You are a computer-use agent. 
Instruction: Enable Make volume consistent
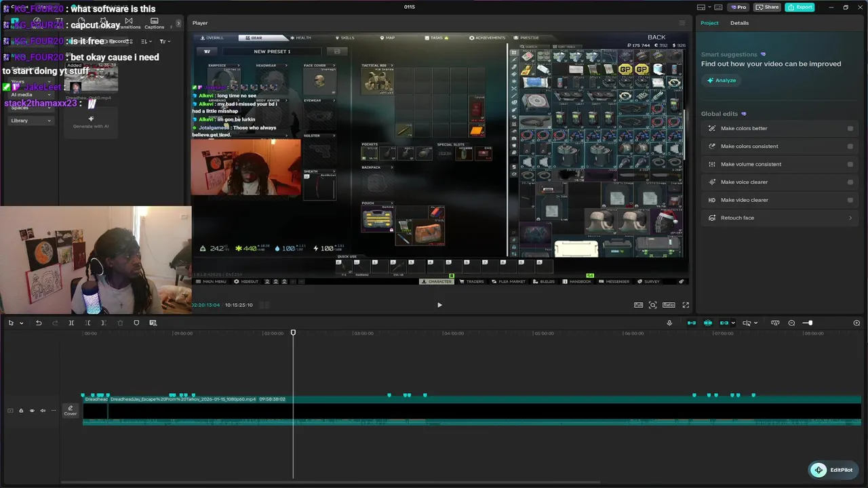click(850, 164)
